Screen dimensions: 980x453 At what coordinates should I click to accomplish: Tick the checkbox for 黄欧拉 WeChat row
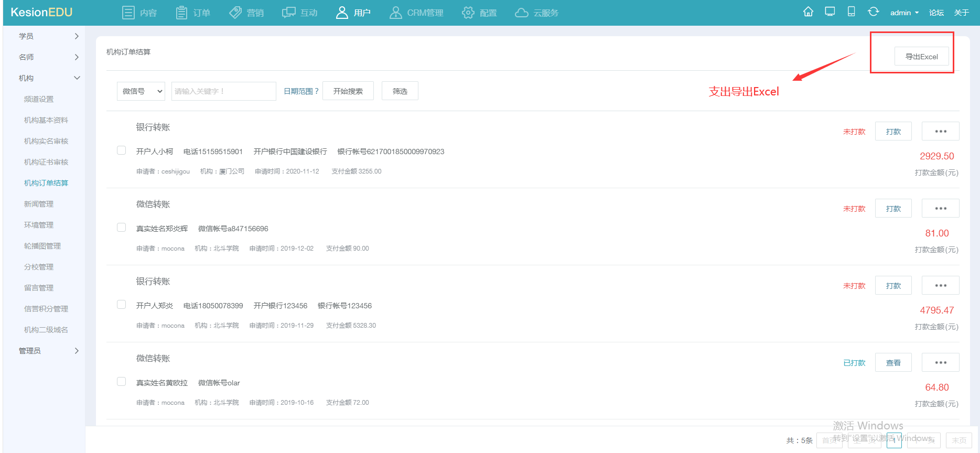[x=121, y=382]
